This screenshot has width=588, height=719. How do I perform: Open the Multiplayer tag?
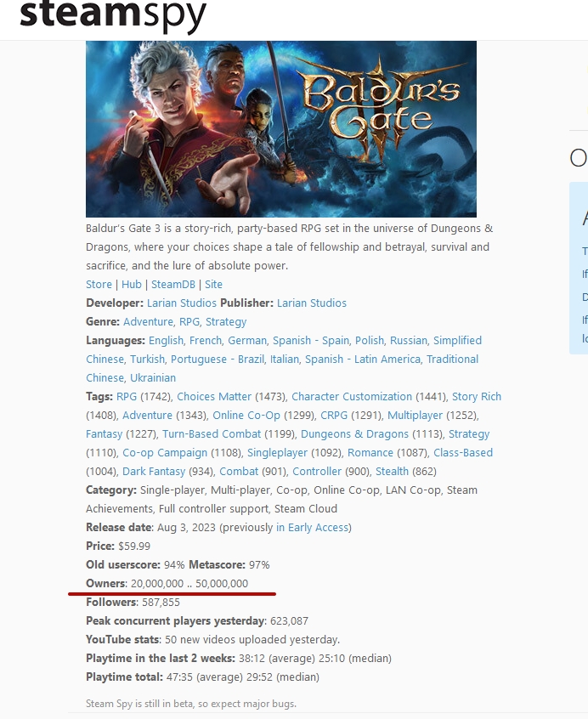(415, 416)
